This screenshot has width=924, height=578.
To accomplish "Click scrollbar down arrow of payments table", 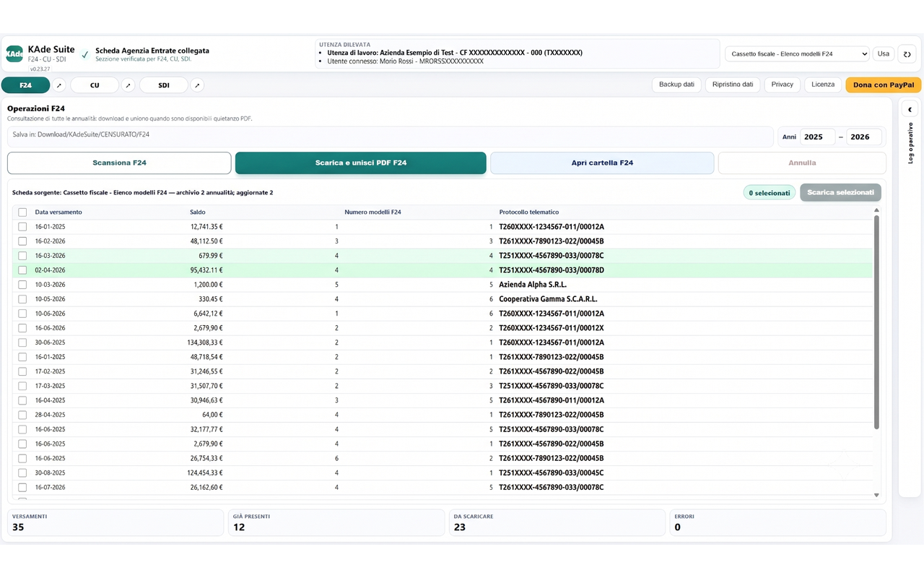I will (x=877, y=495).
